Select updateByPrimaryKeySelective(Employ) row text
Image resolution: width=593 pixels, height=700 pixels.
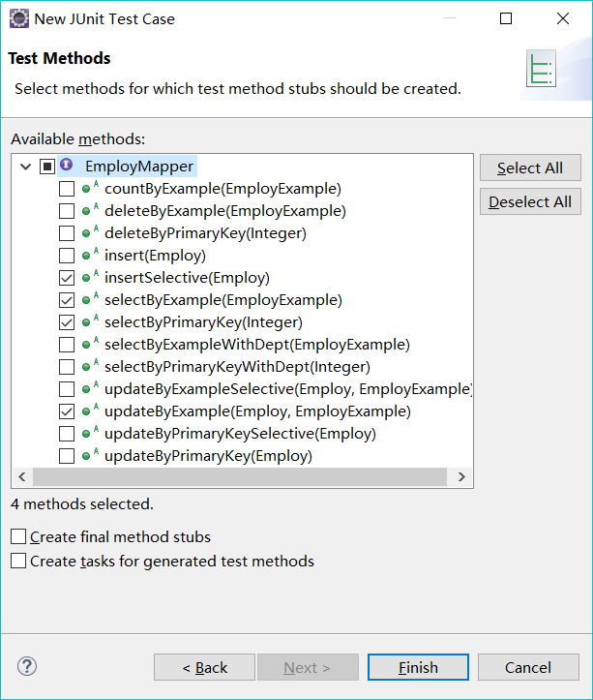click(x=240, y=434)
